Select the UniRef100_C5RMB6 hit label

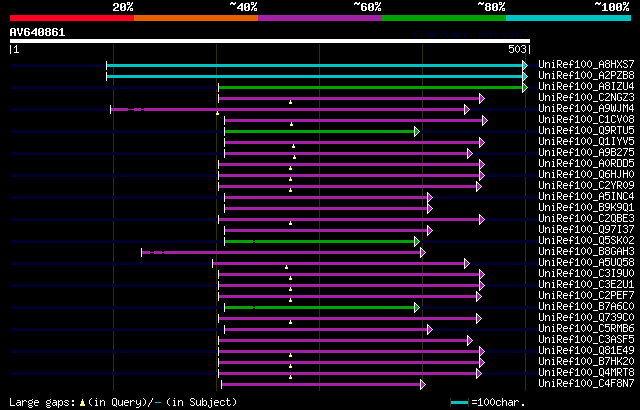(x=586, y=329)
